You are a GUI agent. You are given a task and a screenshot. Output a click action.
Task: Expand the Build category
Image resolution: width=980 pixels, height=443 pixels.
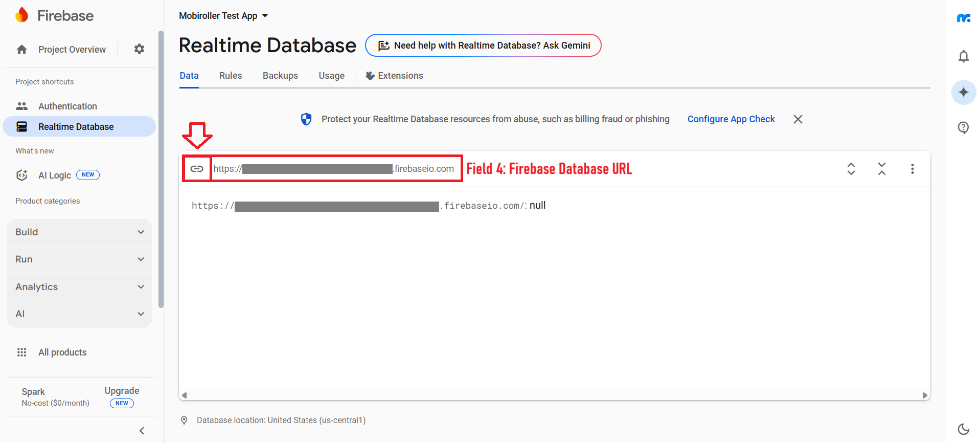pyautogui.click(x=79, y=232)
